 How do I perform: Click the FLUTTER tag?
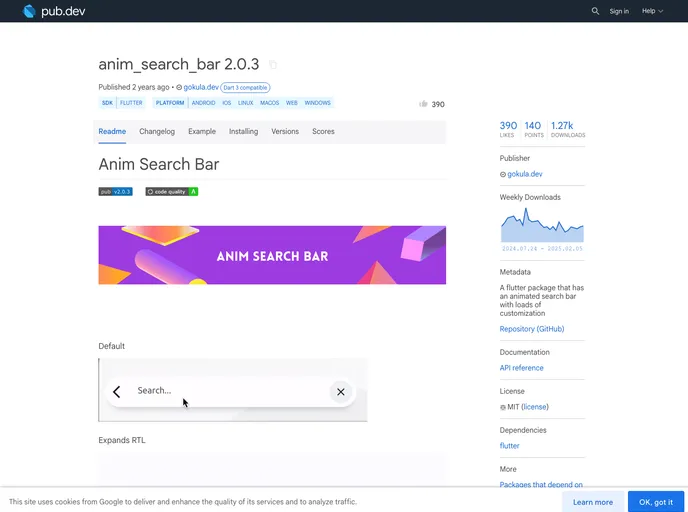(x=131, y=103)
